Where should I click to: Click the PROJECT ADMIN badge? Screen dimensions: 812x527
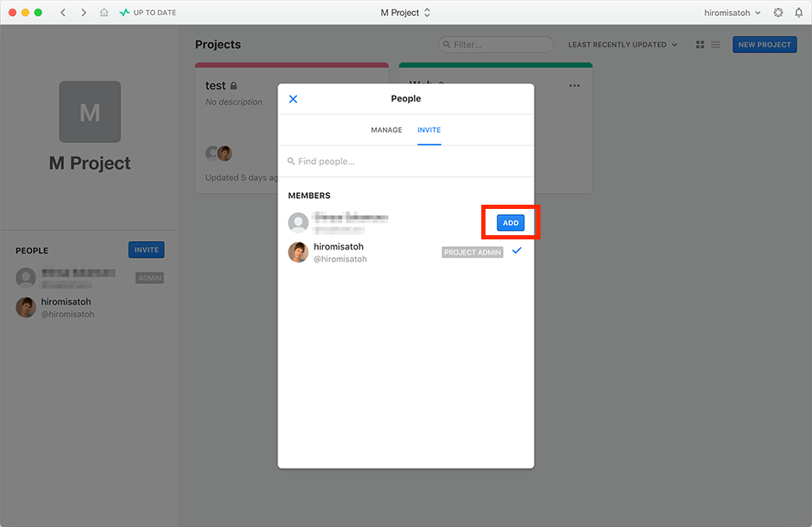point(472,252)
